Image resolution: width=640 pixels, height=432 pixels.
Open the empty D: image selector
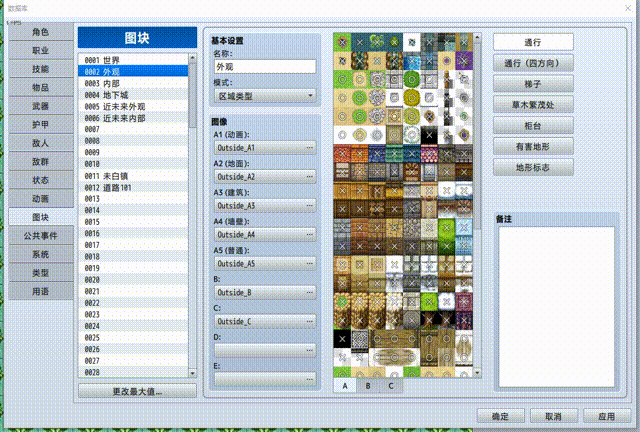point(265,350)
